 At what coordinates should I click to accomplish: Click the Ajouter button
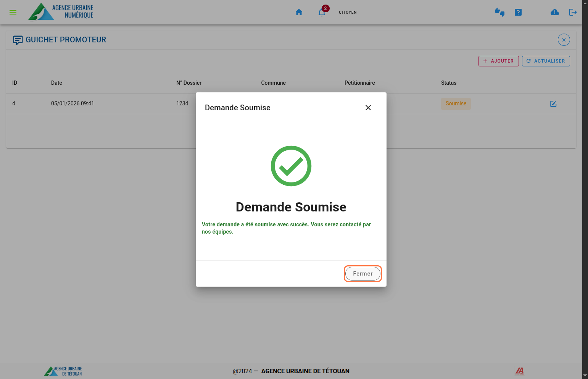tap(498, 61)
